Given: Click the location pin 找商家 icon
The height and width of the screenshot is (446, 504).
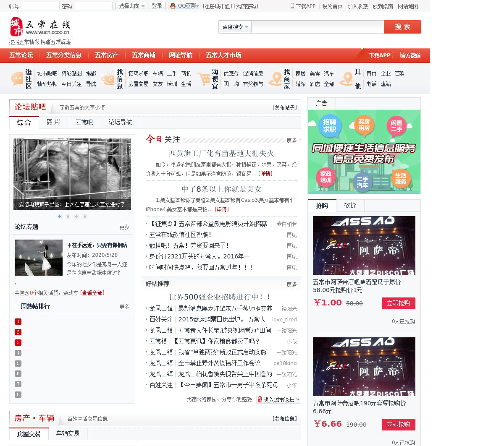Looking at the screenshot, I should click(276, 79).
